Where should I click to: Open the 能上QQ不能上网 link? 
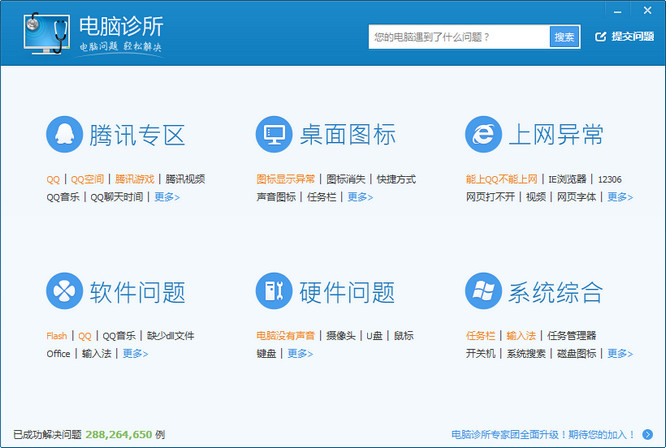coord(502,180)
